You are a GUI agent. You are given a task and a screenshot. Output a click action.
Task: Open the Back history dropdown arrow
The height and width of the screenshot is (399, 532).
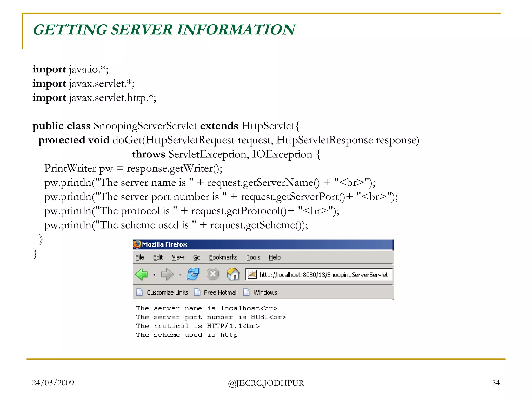pos(154,275)
